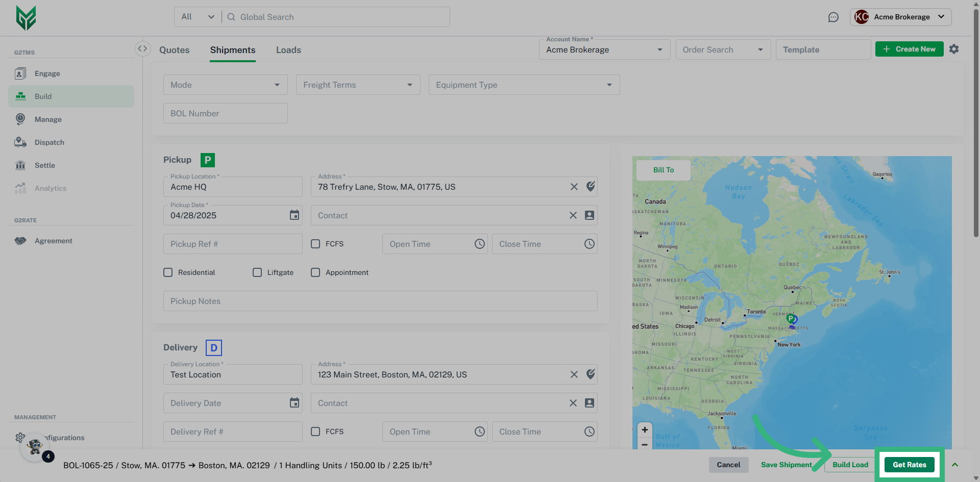980x482 pixels.
Task: Enable the Residential checkbox for pickup
Action: 168,272
